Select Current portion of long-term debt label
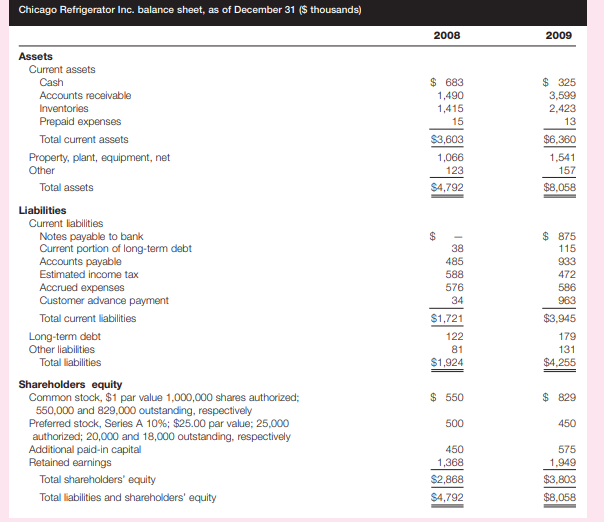The height and width of the screenshot is (522, 604). [116, 249]
